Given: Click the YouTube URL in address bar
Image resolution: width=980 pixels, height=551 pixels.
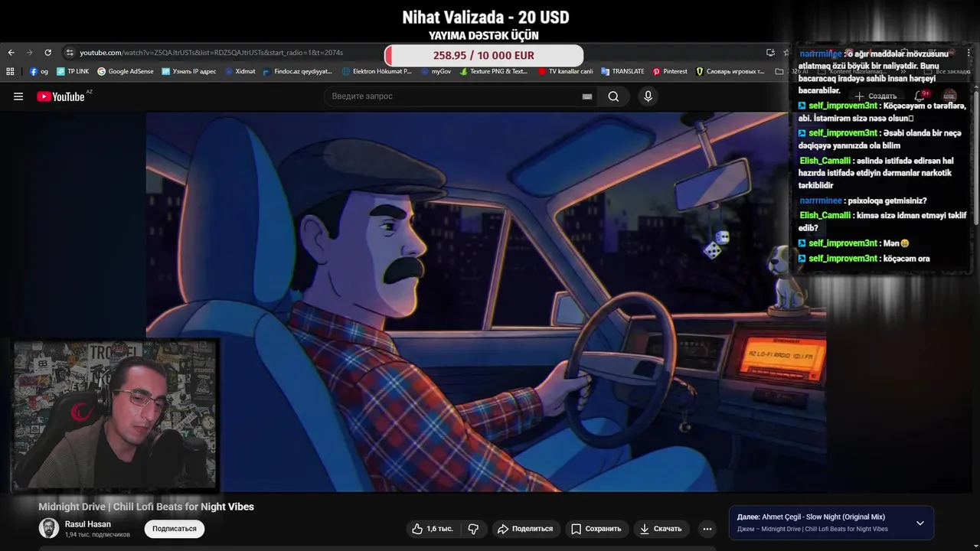Looking at the screenshot, I should (211, 53).
